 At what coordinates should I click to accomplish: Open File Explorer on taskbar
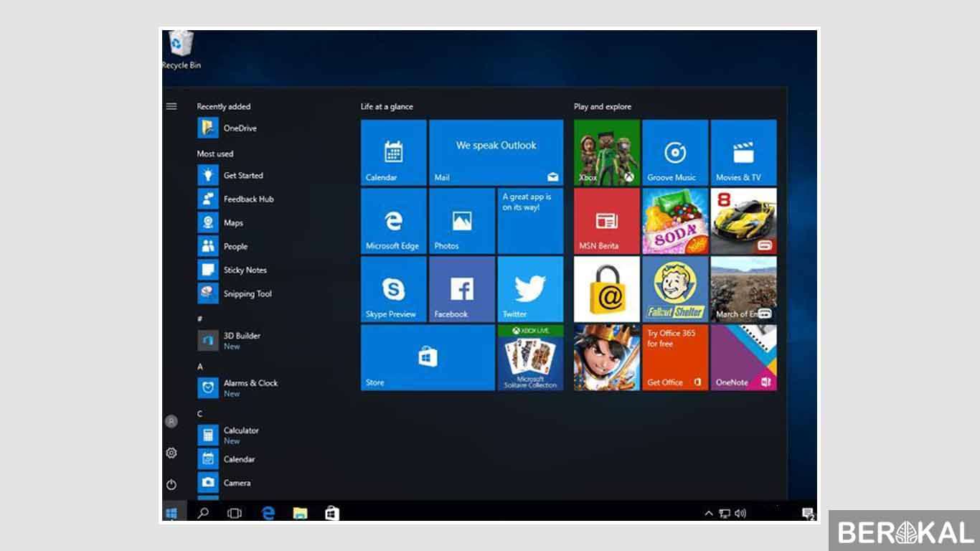(x=300, y=512)
